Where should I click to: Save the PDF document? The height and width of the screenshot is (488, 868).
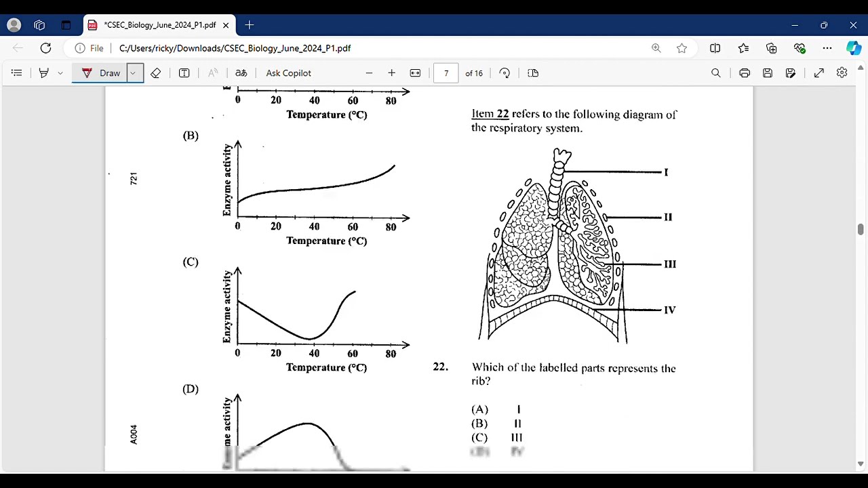pyautogui.click(x=768, y=73)
